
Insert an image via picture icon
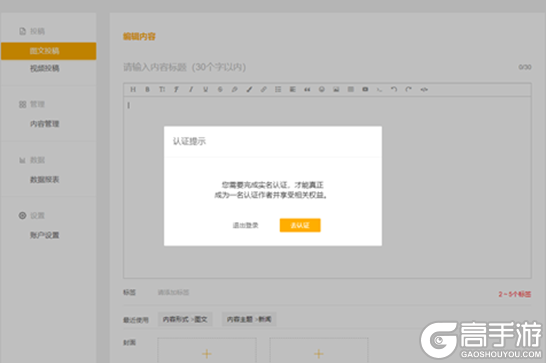[336, 90]
